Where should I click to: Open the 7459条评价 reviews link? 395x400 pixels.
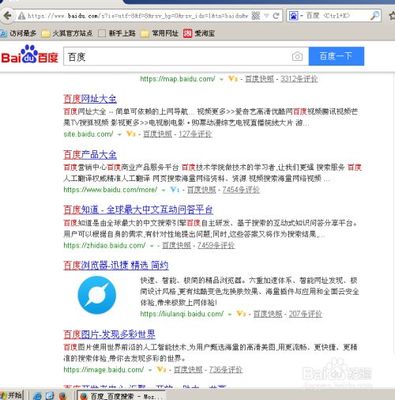[x=216, y=245]
